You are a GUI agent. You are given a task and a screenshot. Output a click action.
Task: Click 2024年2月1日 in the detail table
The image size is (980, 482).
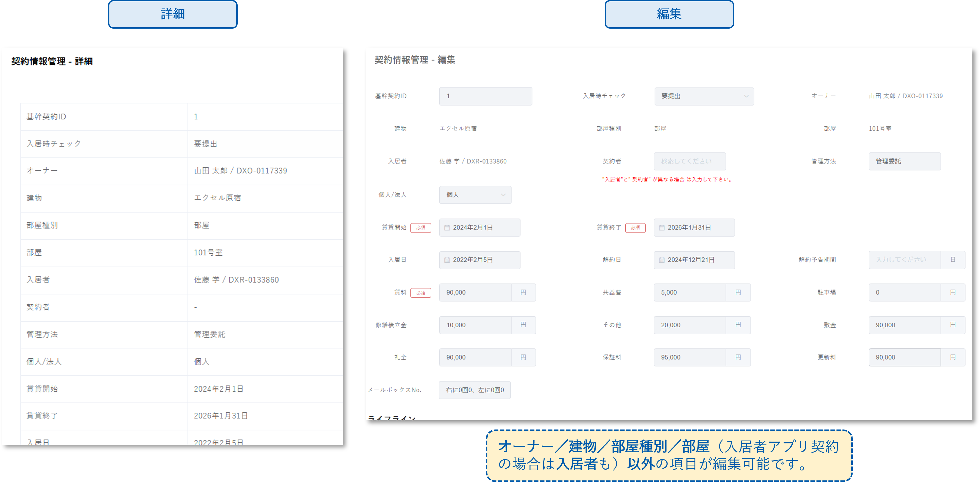[219, 389]
